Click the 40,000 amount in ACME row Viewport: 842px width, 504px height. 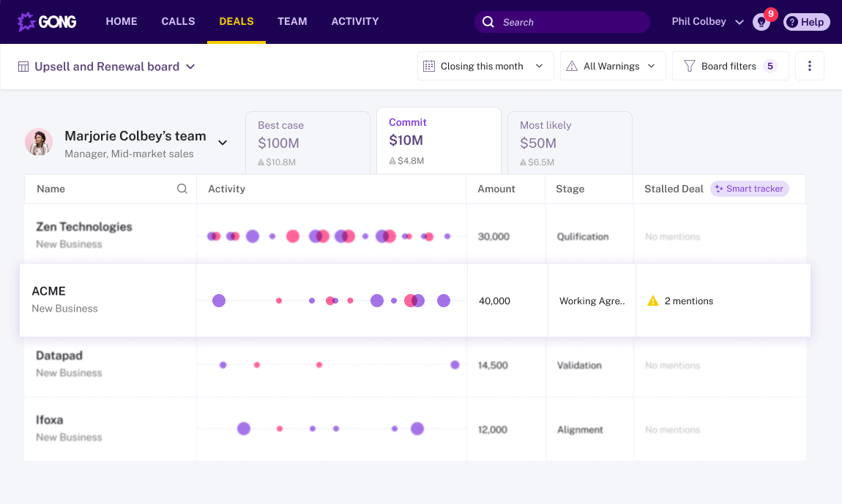494,301
